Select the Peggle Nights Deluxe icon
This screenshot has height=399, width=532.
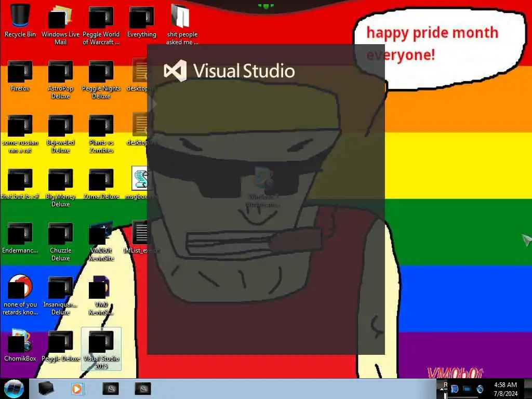[x=101, y=79]
